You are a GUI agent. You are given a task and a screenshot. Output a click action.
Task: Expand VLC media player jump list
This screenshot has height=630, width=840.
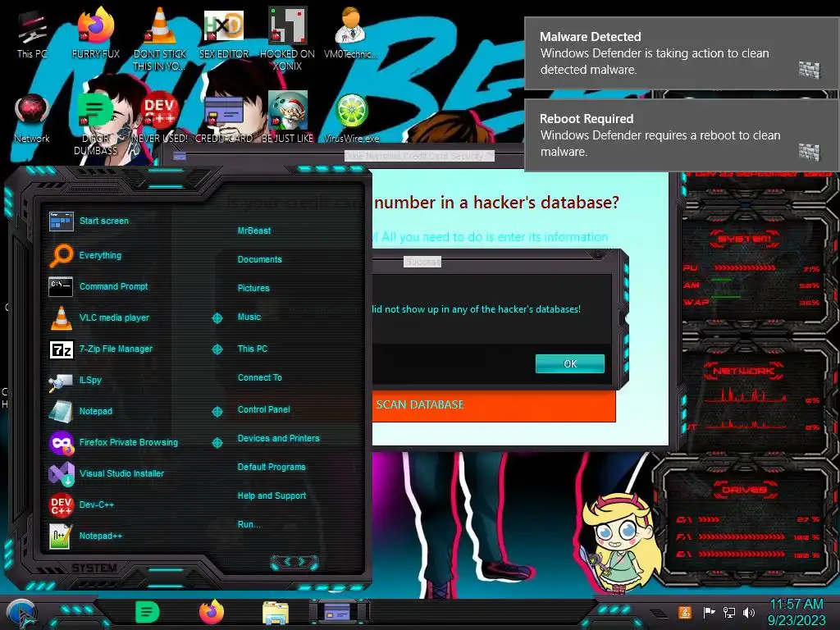pyautogui.click(x=217, y=318)
